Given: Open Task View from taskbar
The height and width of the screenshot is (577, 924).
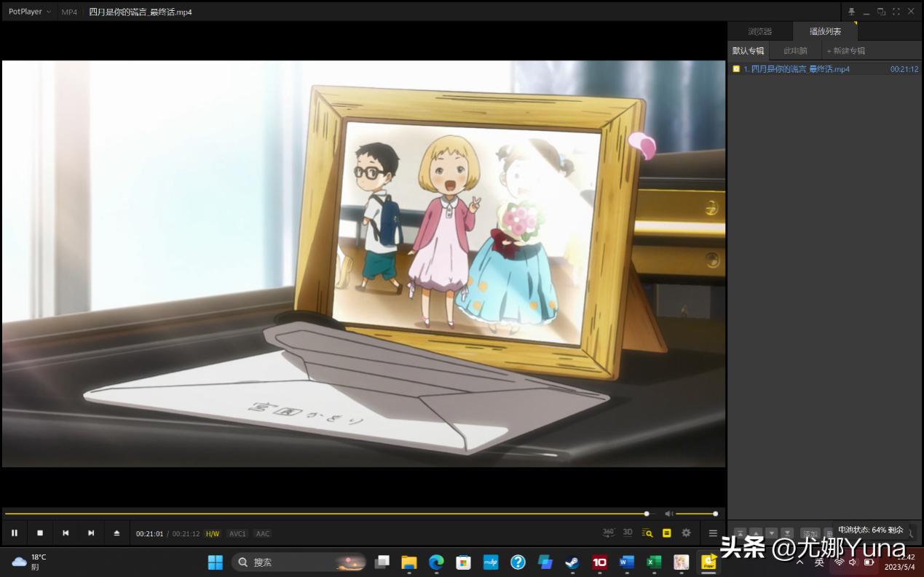Looking at the screenshot, I should [x=382, y=562].
